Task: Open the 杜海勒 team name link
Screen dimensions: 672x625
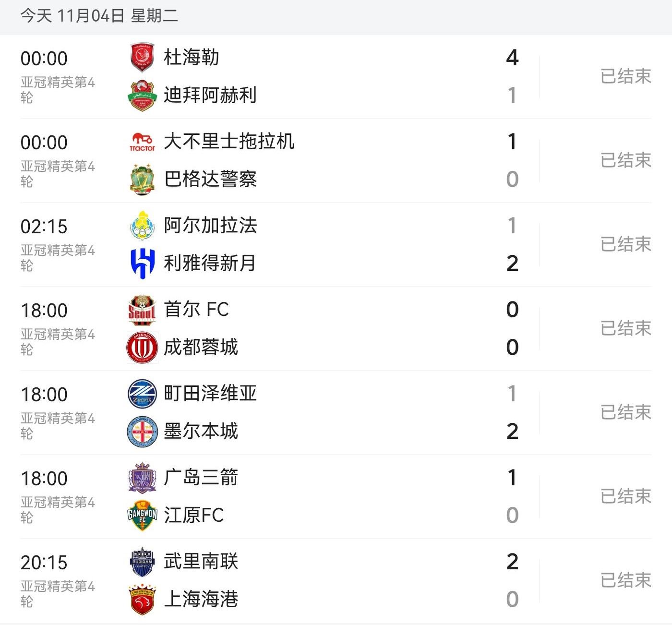Action: pyautogui.click(x=191, y=58)
